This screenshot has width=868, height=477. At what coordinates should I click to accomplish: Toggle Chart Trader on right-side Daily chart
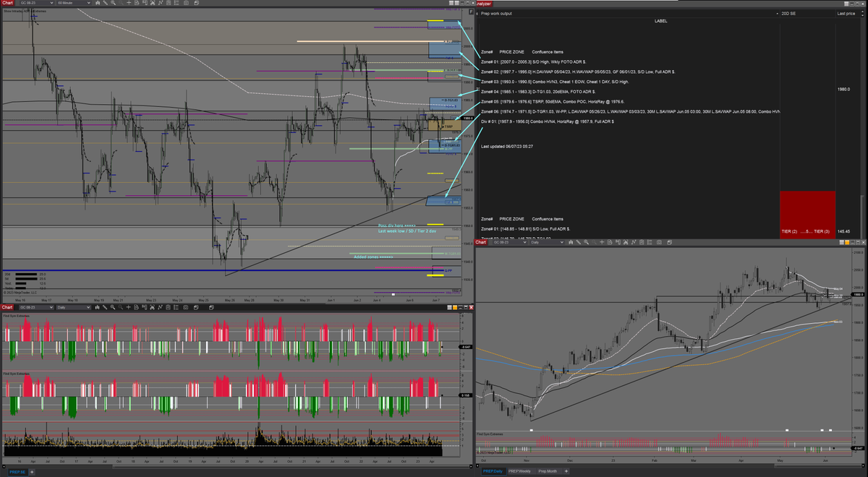click(x=618, y=241)
